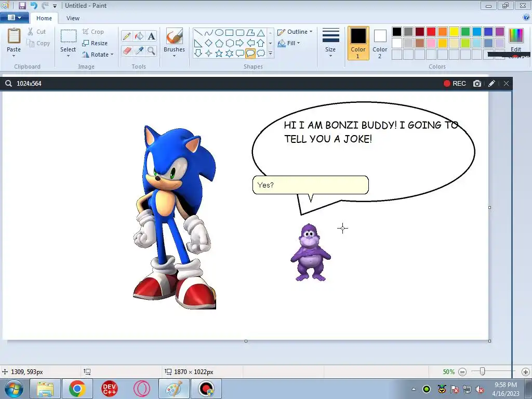Screen dimensions: 532x399
Task: Expand the shapes gallery more arrow
Action: coord(270,54)
